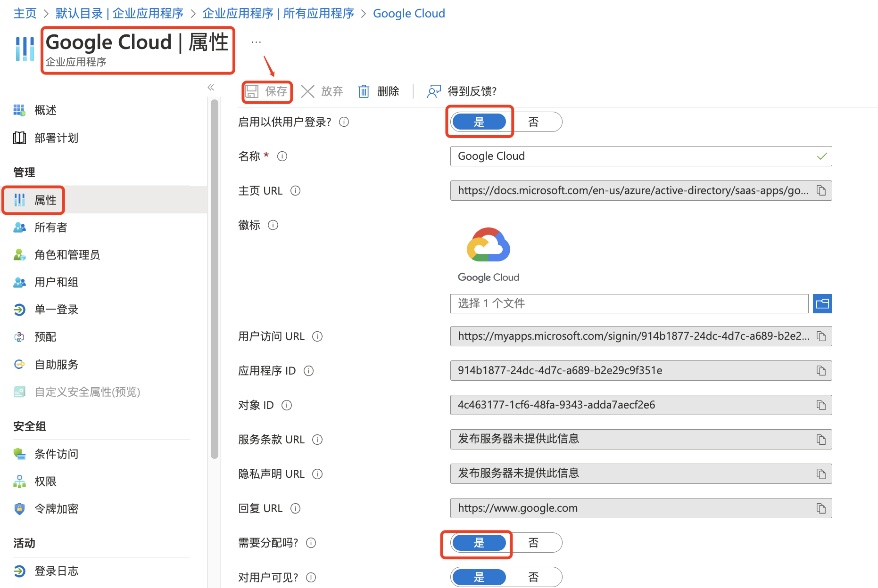
Task: Click the sidebar vertical scrollbar
Action: point(215,278)
